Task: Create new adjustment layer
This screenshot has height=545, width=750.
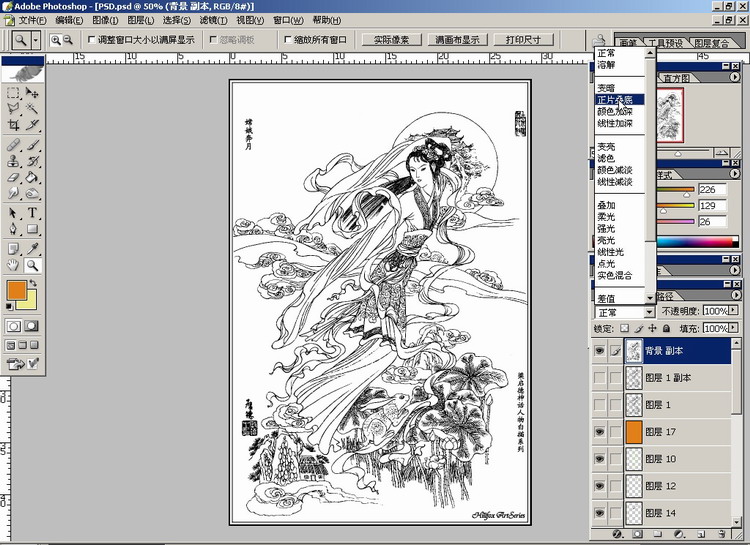Action: 679,534
